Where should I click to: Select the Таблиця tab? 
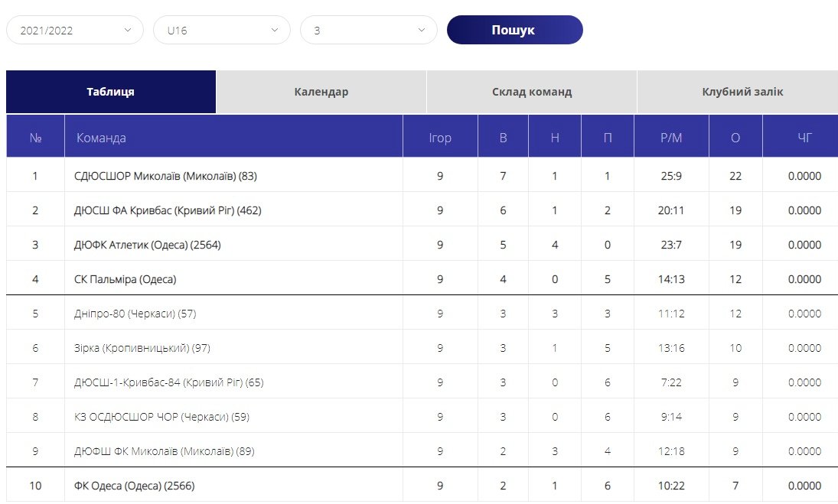pos(111,92)
